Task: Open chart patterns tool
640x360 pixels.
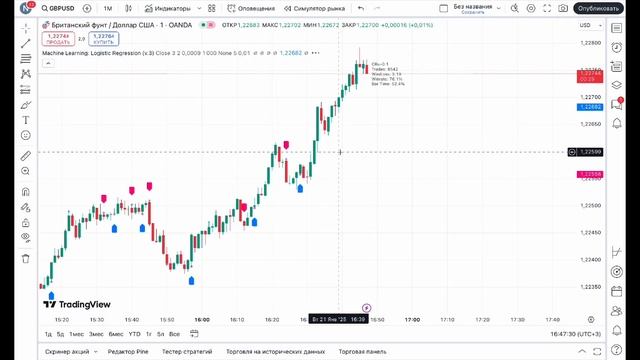Action: [x=26, y=74]
